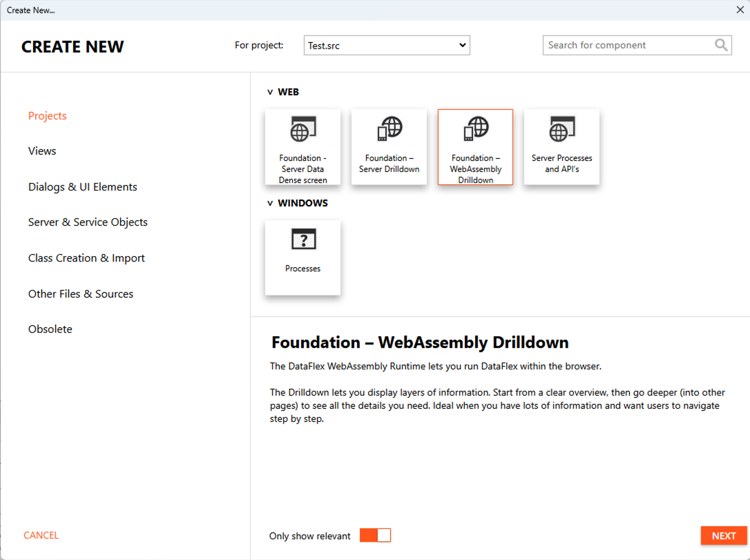Click the search magnifier icon
The height and width of the screenshot is (560, 750).
(x=721, y=45)
